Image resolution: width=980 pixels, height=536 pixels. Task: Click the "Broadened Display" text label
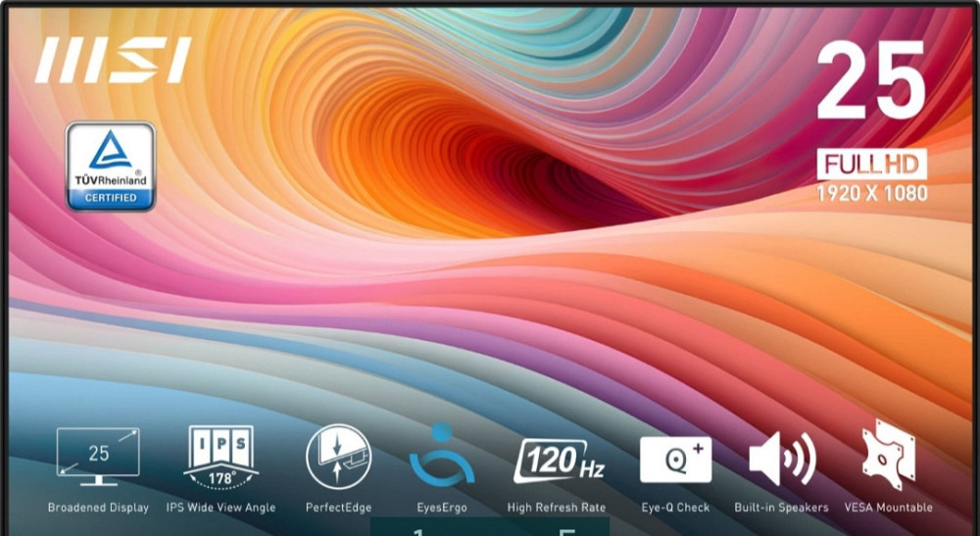click(x=98, y=508)
